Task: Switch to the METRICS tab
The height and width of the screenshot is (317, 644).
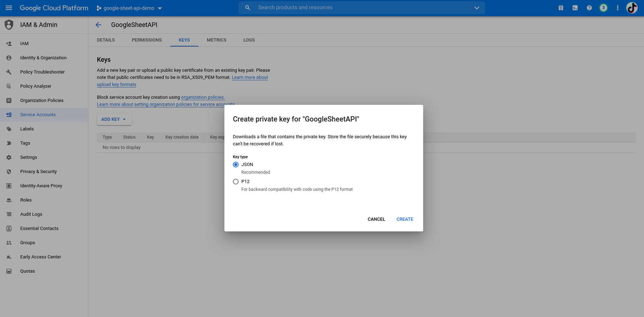Action: [x=217, y=40]
